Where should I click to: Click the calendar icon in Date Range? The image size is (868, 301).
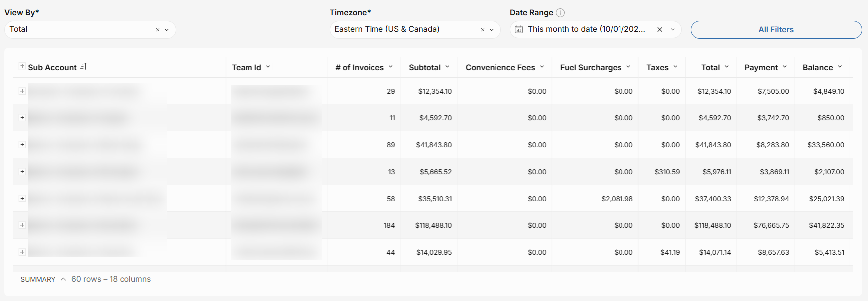pos(519,30)
